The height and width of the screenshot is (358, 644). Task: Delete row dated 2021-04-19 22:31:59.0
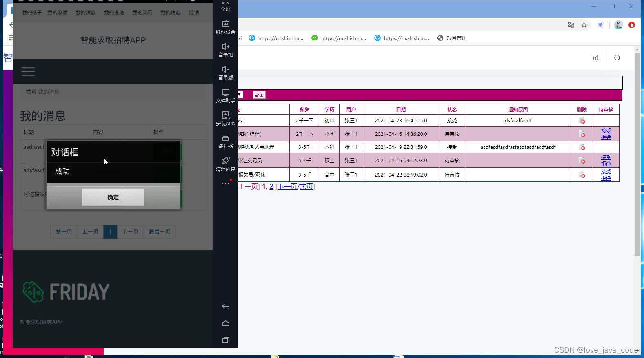[x=582, y=147]
